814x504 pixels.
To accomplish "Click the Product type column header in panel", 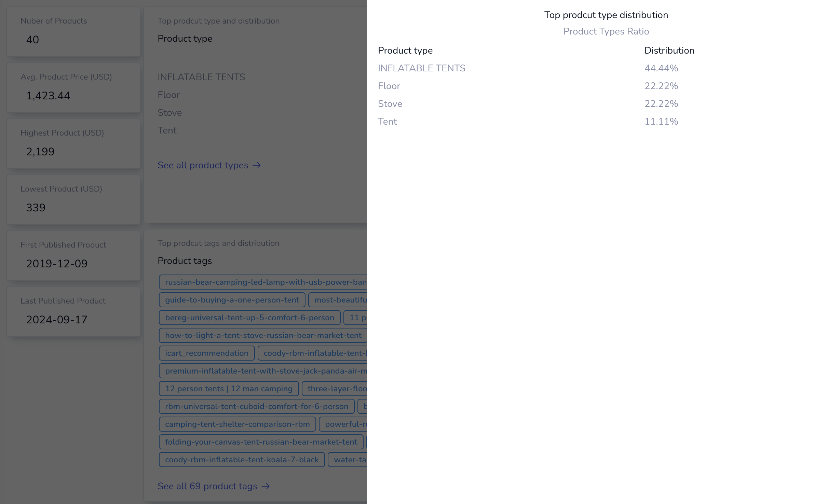I will click(405, 51).
